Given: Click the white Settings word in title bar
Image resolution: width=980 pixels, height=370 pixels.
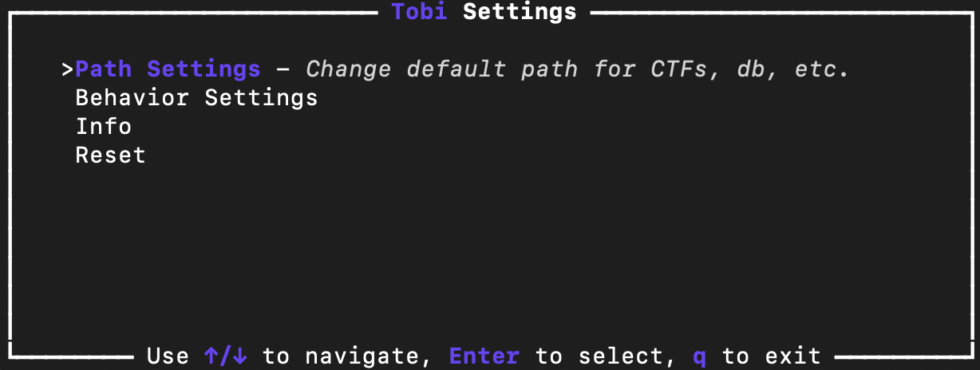Looking at the screenshot, I should click(520, 12).
